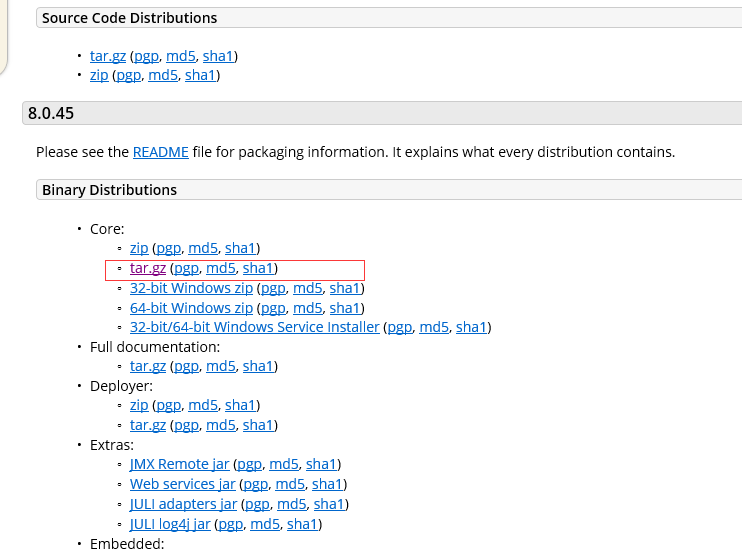Download Core zip binary distribution
This screenshot has height=557, width=742.
click(139, 248)
